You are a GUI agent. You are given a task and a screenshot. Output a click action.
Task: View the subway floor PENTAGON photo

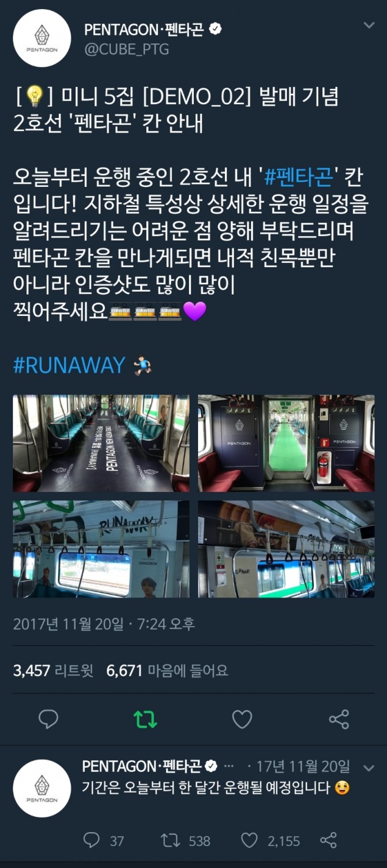pos(101,443)
